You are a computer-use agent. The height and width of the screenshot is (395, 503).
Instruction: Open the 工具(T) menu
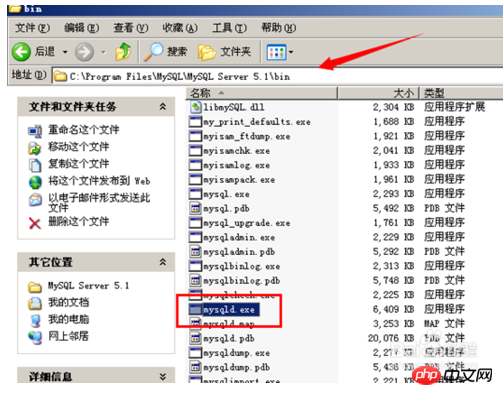point(229,28)
